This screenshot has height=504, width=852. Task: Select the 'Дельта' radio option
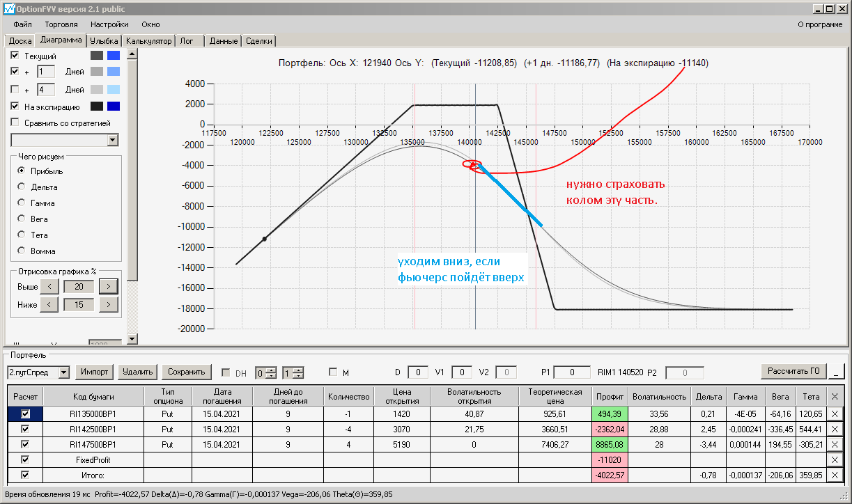(22, 187)
